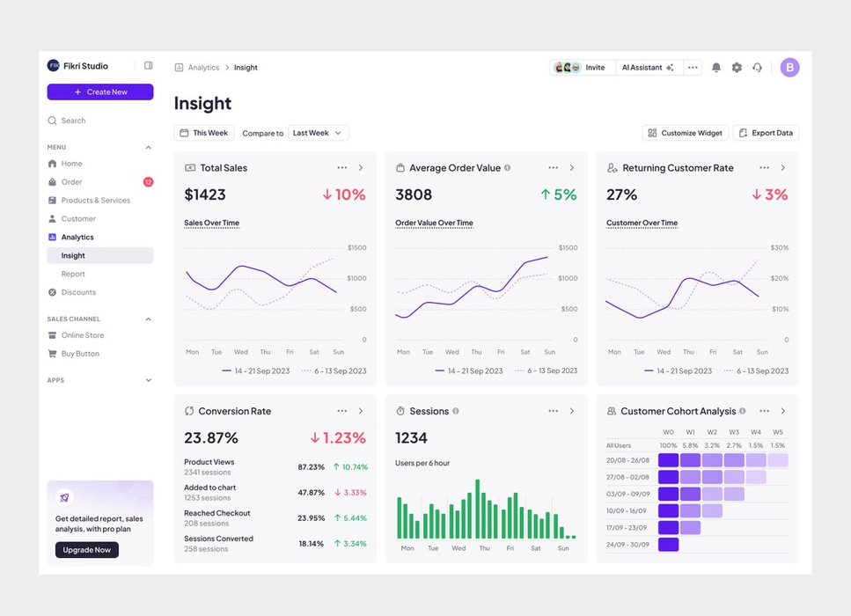Image resolution: width=851 pixels, height=616 pixels.
Task: Open Average Order Value more options
Action: click(x=553, y=168)
